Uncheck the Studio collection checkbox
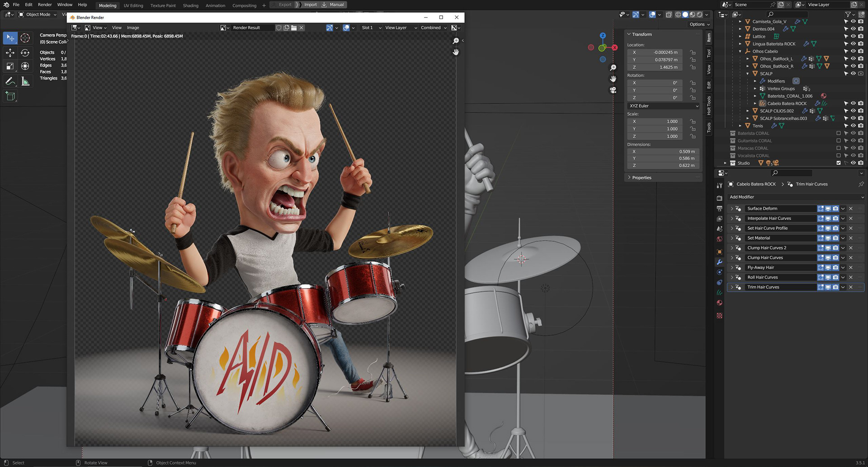The height and width of the screenshot is (467, 868). [839, 163]
